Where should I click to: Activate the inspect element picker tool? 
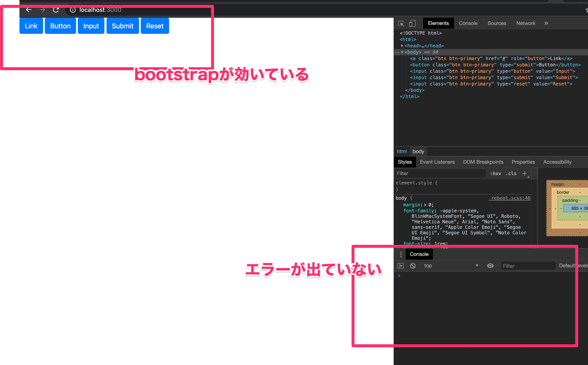[401, 23]
